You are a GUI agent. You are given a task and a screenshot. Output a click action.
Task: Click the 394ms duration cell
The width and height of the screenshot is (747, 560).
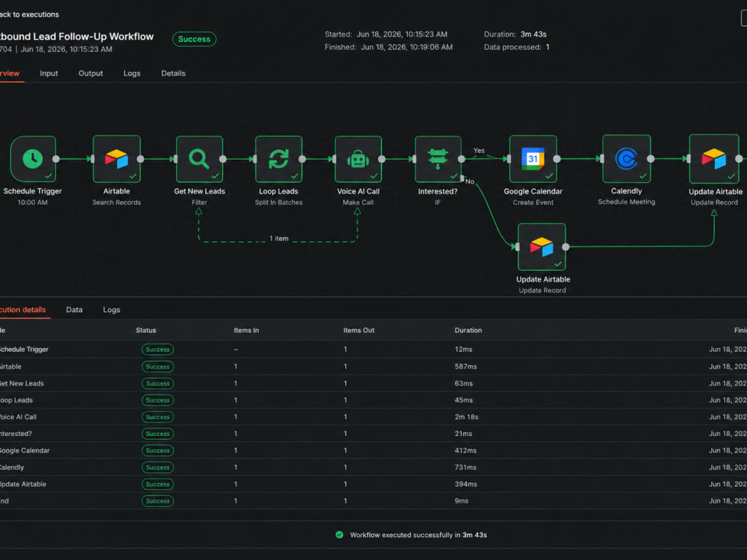(465, 484)
